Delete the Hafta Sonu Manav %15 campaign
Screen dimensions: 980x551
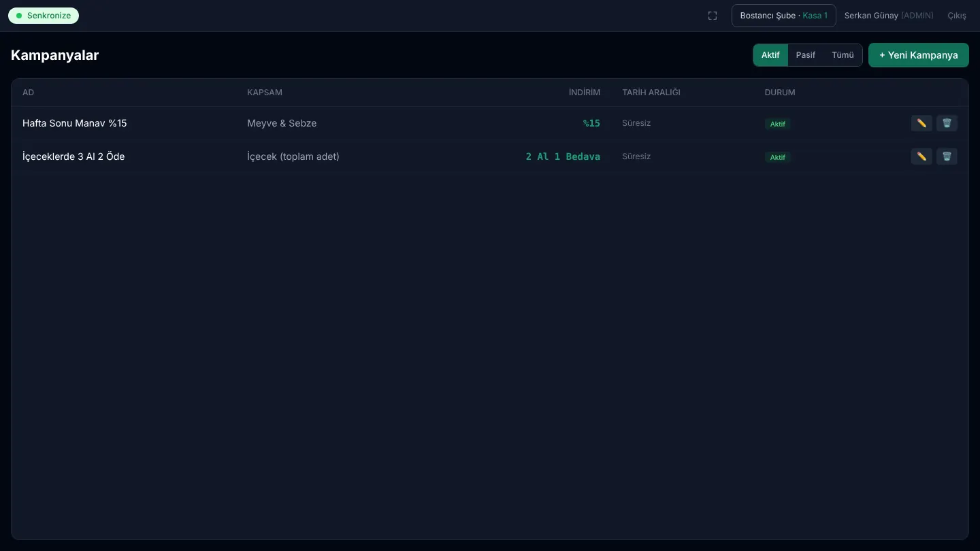click(947, 123)
